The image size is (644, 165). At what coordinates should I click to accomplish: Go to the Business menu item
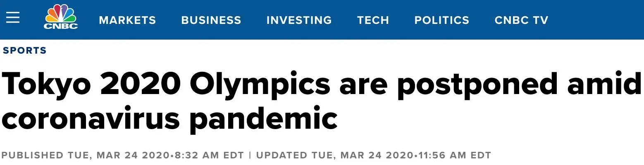pyautogui.click(x=211, y=20)
